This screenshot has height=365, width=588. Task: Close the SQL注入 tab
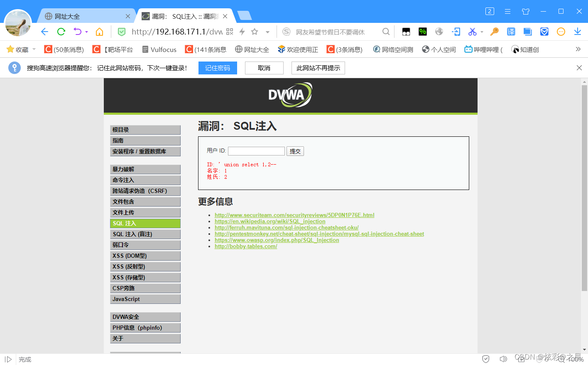point(225,16)
